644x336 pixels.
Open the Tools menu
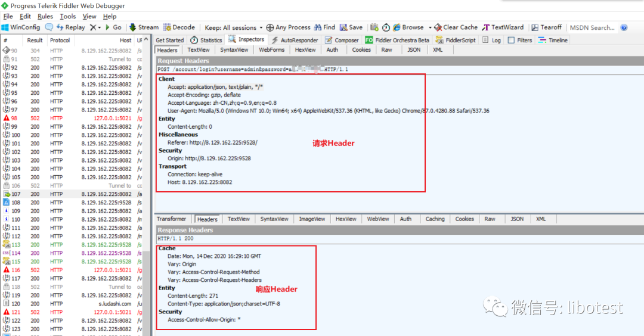(68, 17)
